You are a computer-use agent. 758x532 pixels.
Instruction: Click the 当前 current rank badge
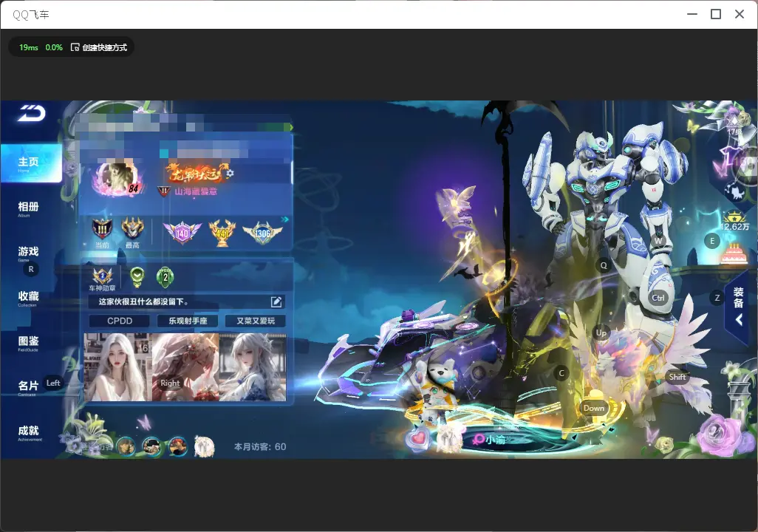coord(102,231)
